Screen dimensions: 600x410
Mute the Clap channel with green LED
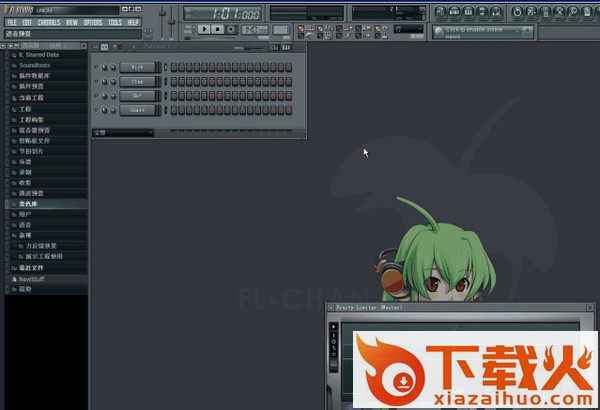[96, 82]
